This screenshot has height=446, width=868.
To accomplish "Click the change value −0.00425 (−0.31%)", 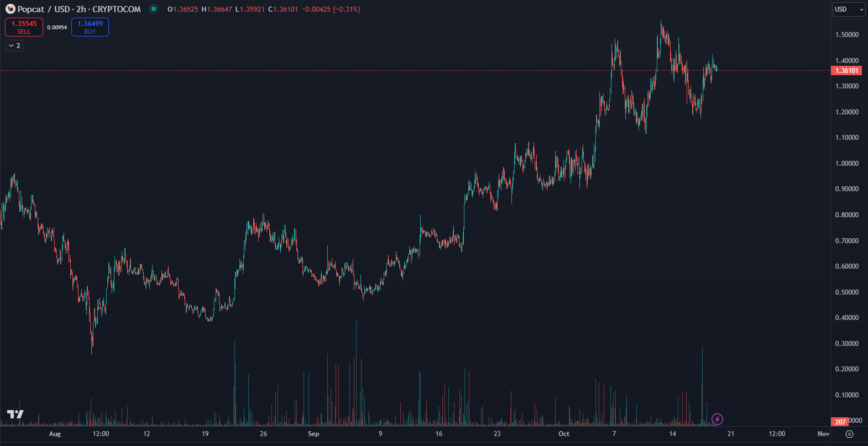I will 331,9.
